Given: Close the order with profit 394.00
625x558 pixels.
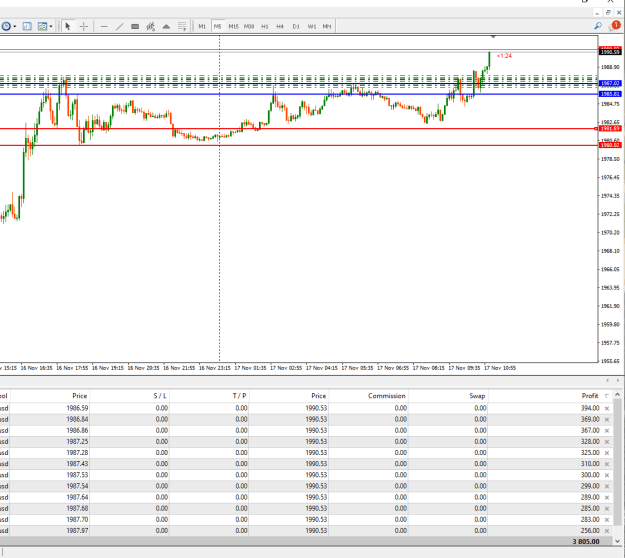Looking at the screenshot, I should [x=607, y=409].
